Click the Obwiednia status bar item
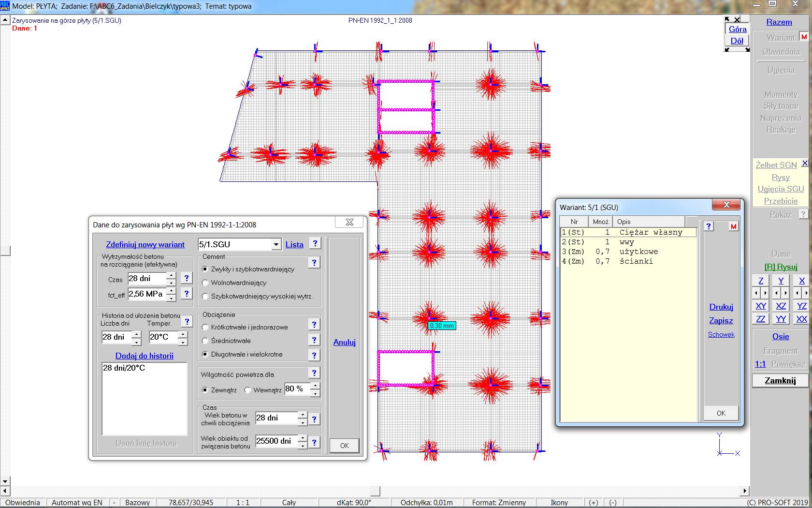 (x=23, y=503)
